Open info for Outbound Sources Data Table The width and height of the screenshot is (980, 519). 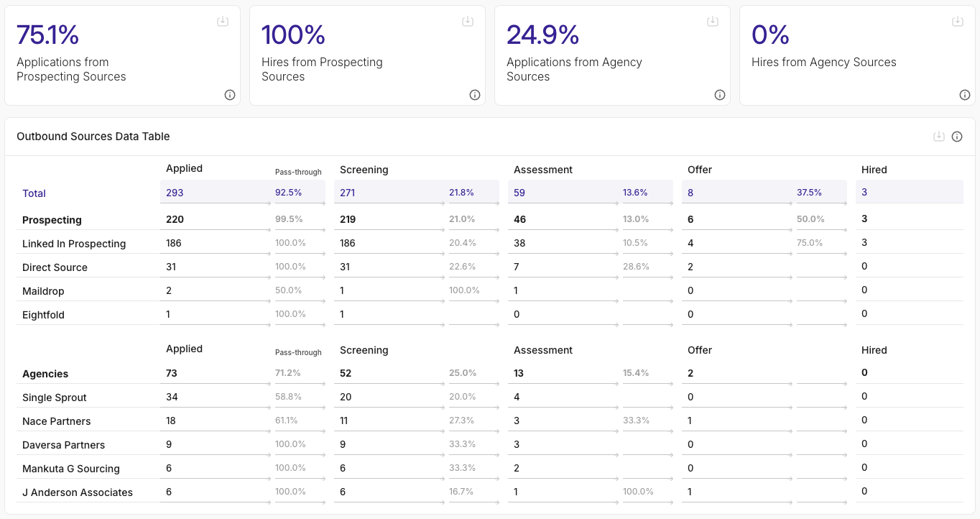(957, 137)
